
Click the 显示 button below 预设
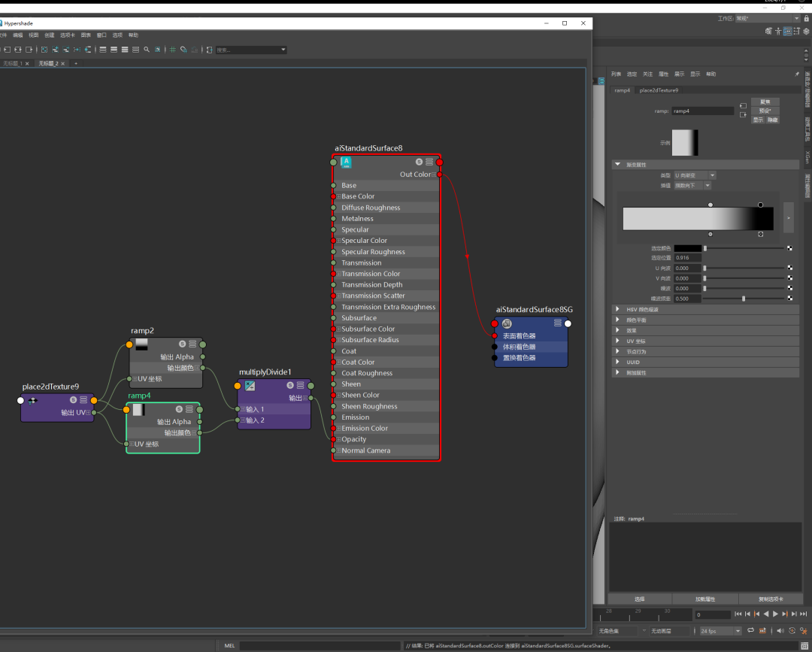coord(758,120)
